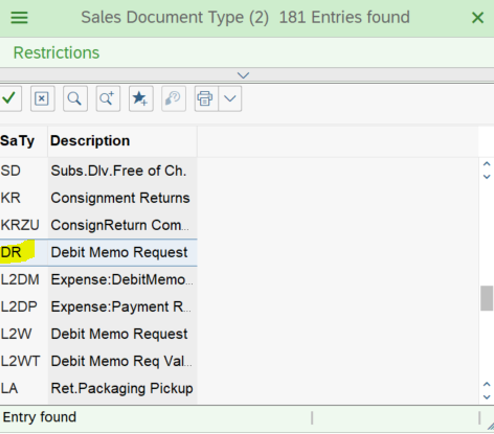494x434 pixels.
Task: Click the Print icon
Action: (206, 99)
